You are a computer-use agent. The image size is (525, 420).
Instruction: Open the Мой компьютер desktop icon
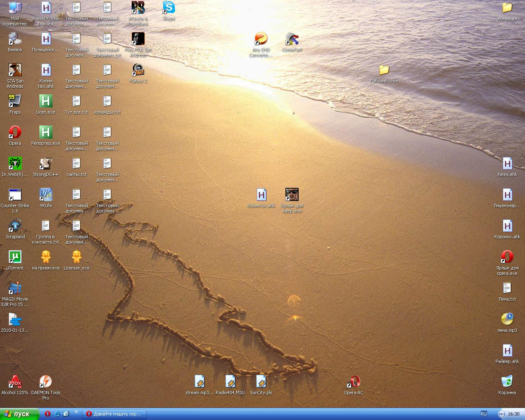click(15, 14)
